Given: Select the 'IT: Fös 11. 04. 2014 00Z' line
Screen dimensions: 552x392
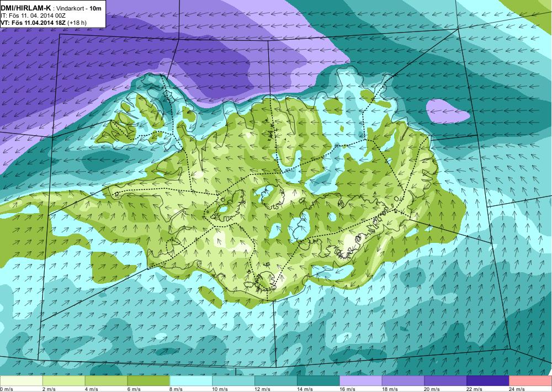Looking at the screenshot, I should (34, 16).
